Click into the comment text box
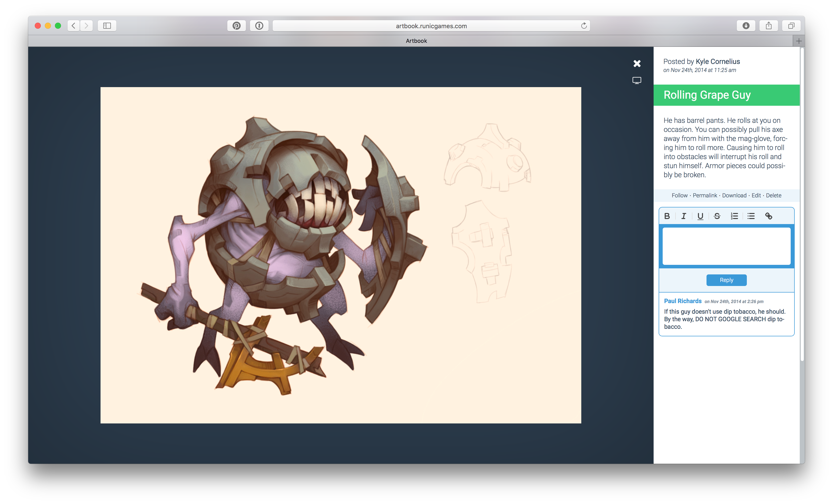This screenshot has width=833, height=504. coord(726,246)
